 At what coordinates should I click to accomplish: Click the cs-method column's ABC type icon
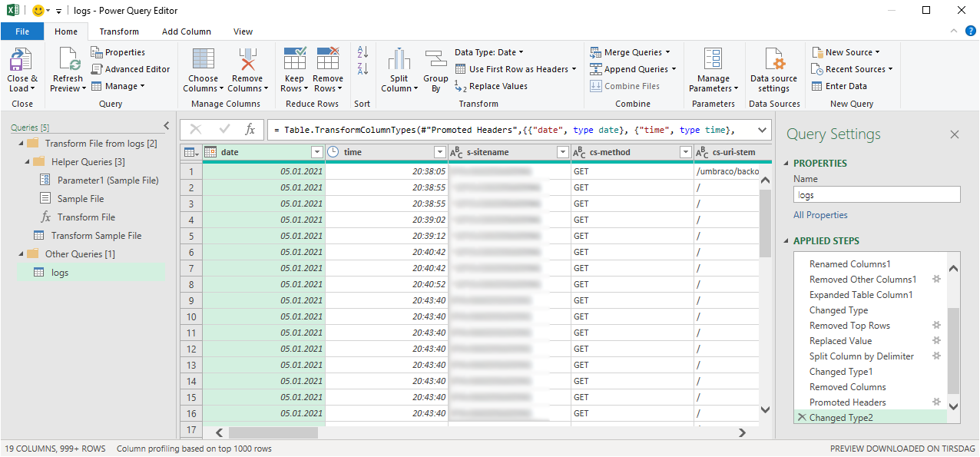pos(579,152)
